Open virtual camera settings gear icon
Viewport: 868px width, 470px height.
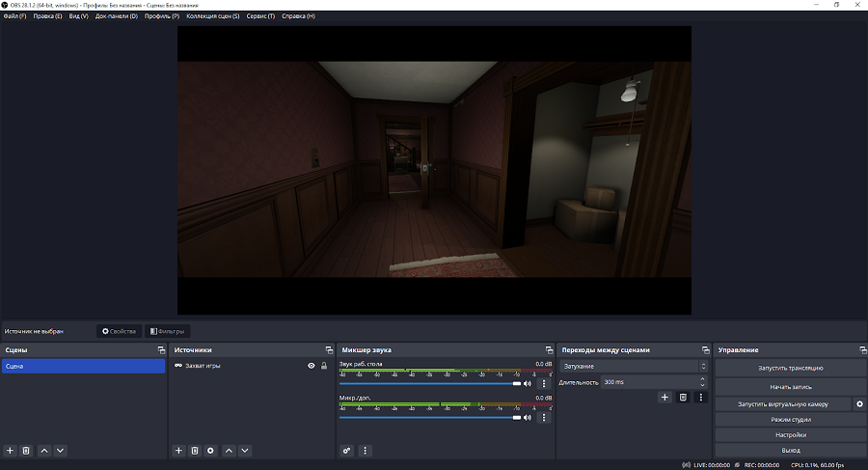coord(859,404)
